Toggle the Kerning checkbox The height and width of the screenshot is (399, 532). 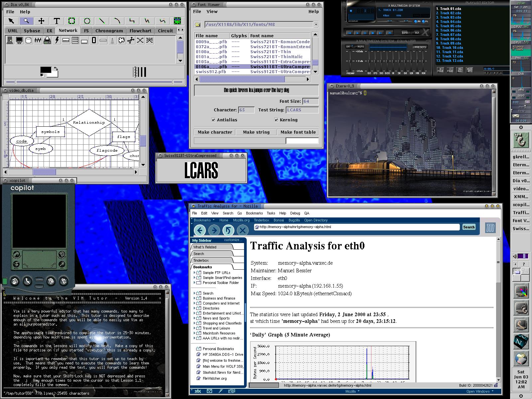(x=276, y=120)
